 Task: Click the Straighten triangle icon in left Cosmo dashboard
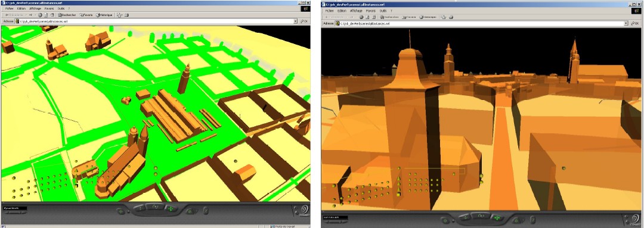tap(190, 211)
